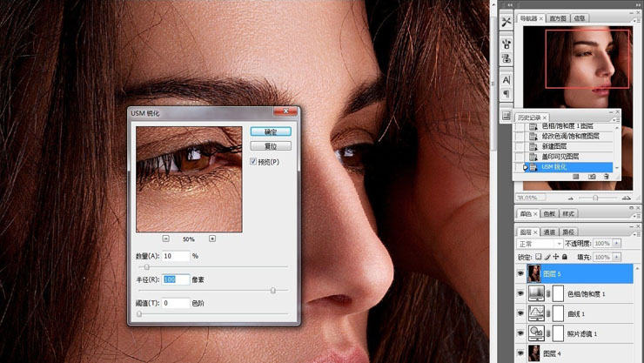
Task: Click the 阈值 threshold slider handle
Action: [x=139, y=314]
